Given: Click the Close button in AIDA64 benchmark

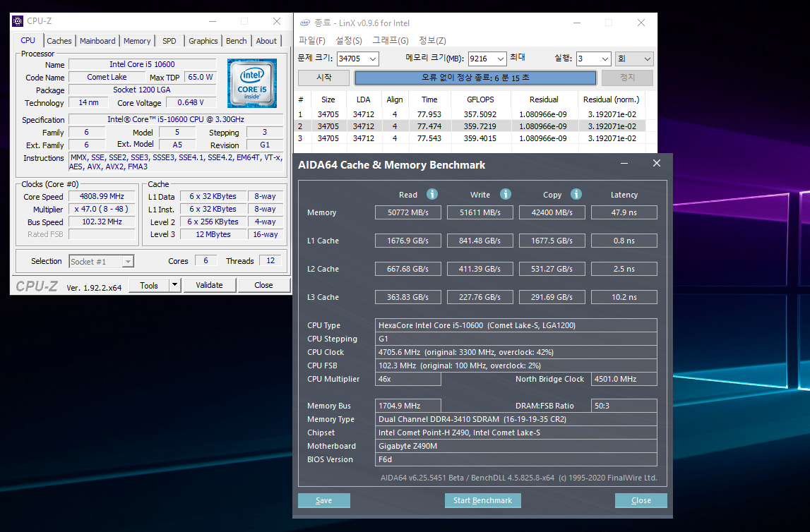Looking at the screenshot, I should [641, 500].
